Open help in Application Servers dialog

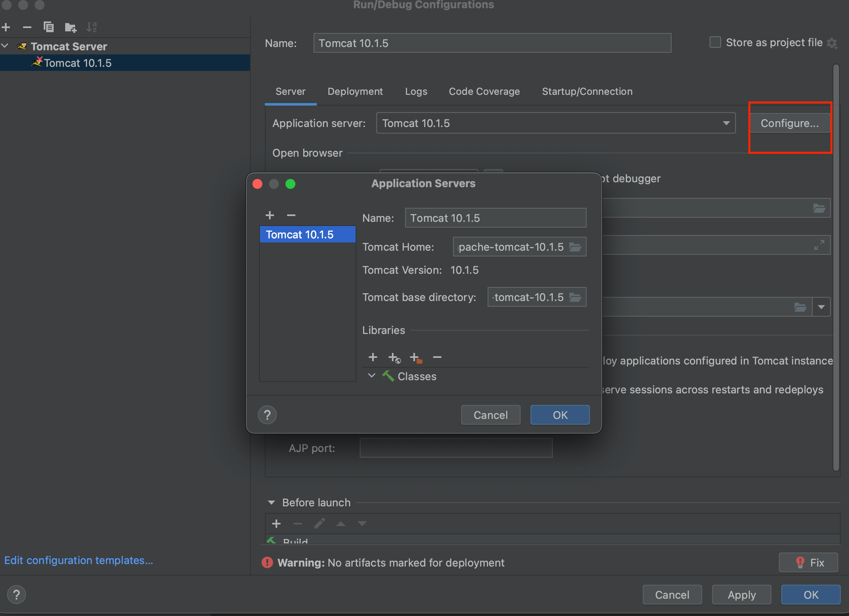coord(267,415)
